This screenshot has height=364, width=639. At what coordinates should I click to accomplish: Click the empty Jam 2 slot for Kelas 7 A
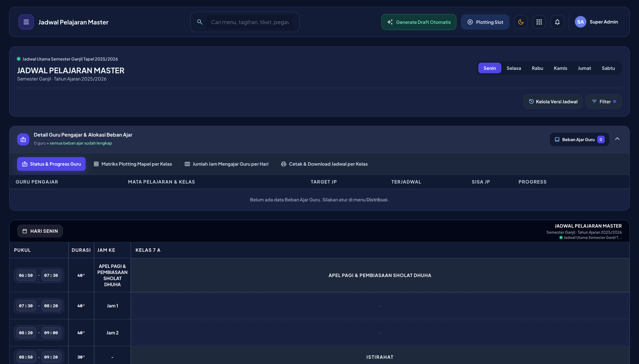pyautogui.click(x=380, y=333)
